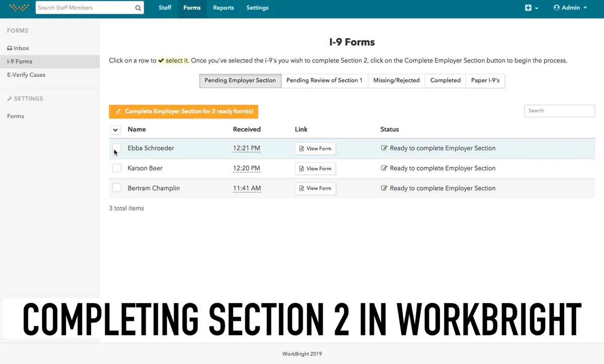Viewport: 604px width, 364px height.
Task: Open the Missing/Rejected tab
Action: tap(396, 80)
